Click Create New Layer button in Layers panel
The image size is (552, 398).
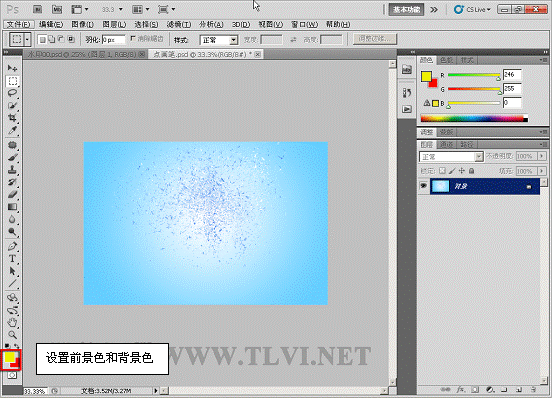[519, 390]
